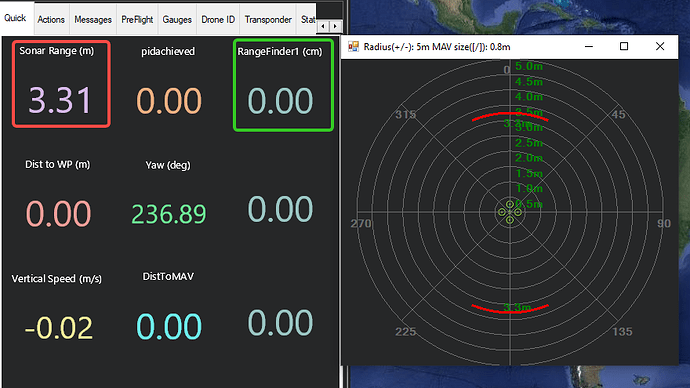Click the lower red 3.3m obstacle arc
690x388 pixels.
[x=510, y=309]
